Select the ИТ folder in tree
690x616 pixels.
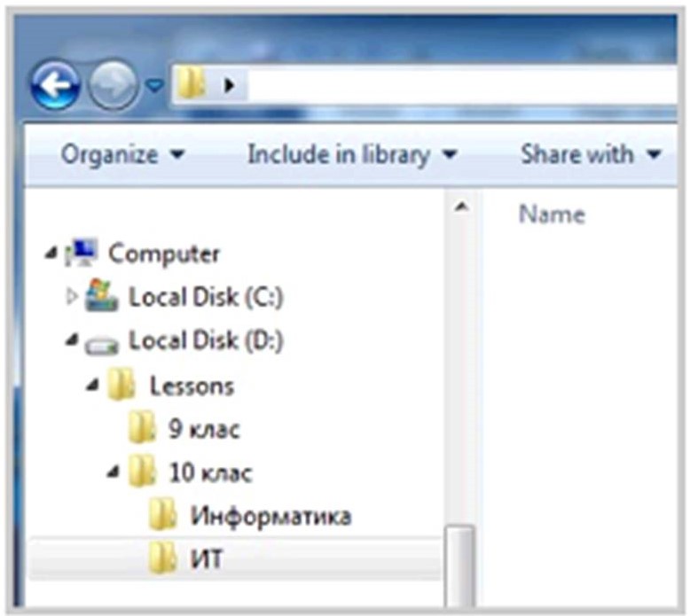pos(206,559)
